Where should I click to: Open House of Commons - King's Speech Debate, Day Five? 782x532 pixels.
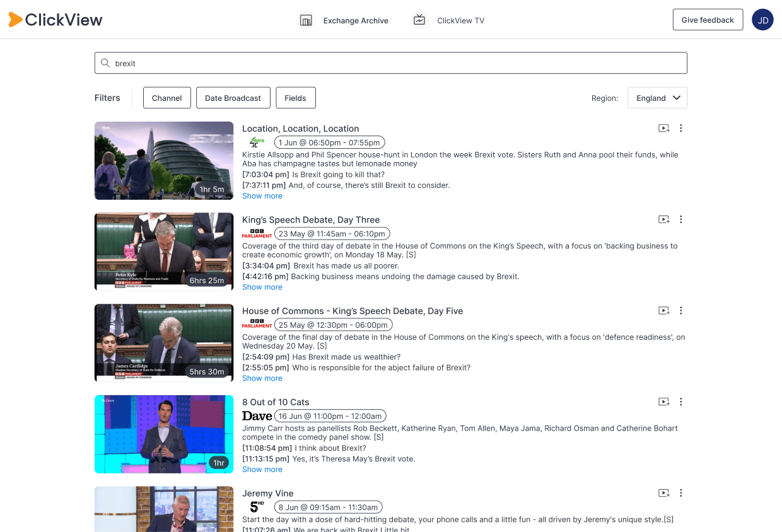(x=353, y=311)
